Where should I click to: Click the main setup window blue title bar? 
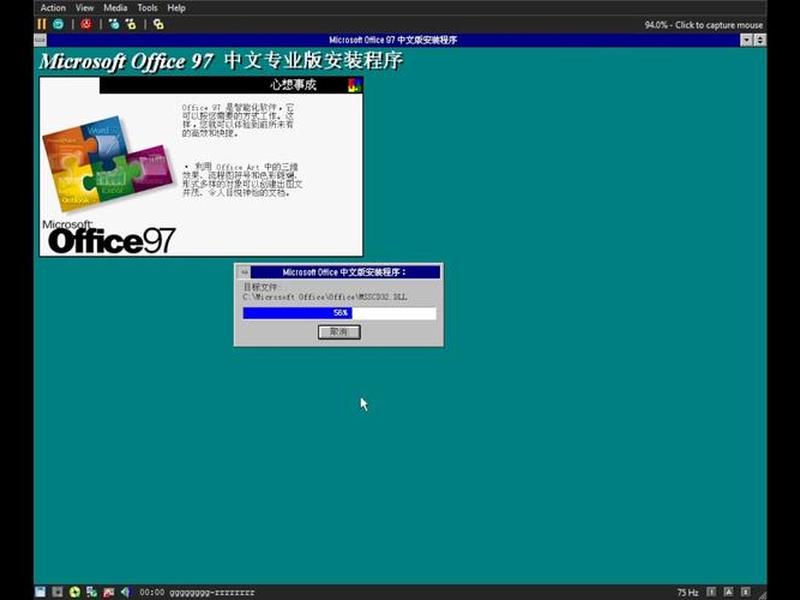tap(393, 40)
